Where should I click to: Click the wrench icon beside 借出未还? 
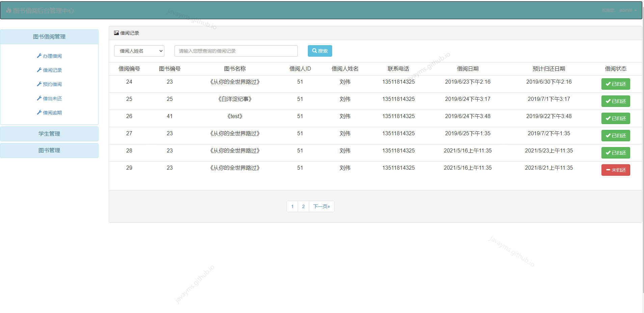click(39, 98)
